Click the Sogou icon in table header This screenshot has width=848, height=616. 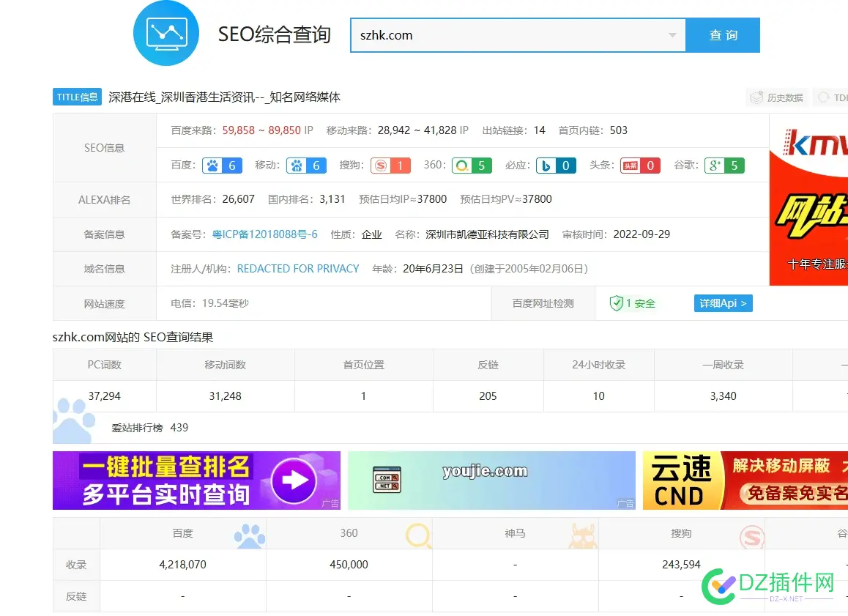click(752, 537)
